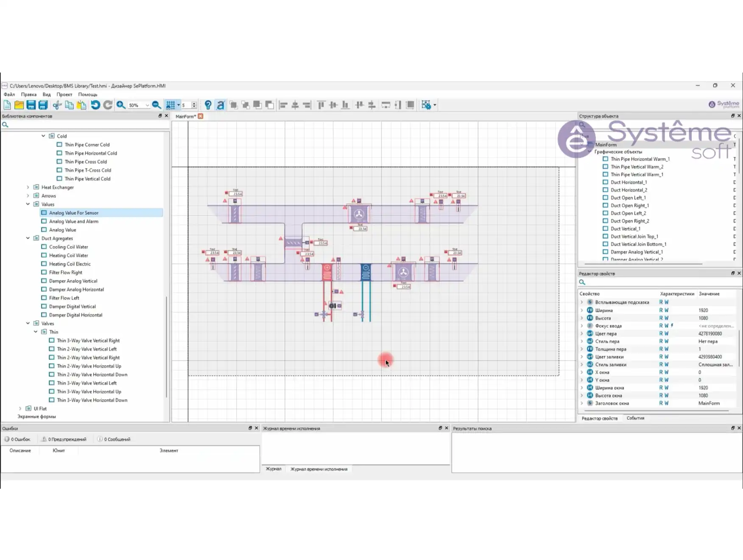Screen dimensions: 743x560
Task: Close the MainForm document tab
Action: 201,116
